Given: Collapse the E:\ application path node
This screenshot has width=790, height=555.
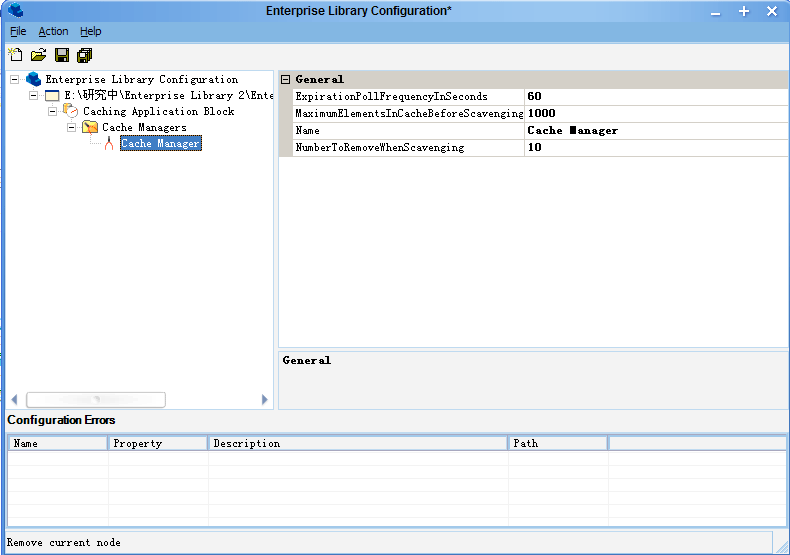Looking at the screenshot, I should tap(34, 95).
